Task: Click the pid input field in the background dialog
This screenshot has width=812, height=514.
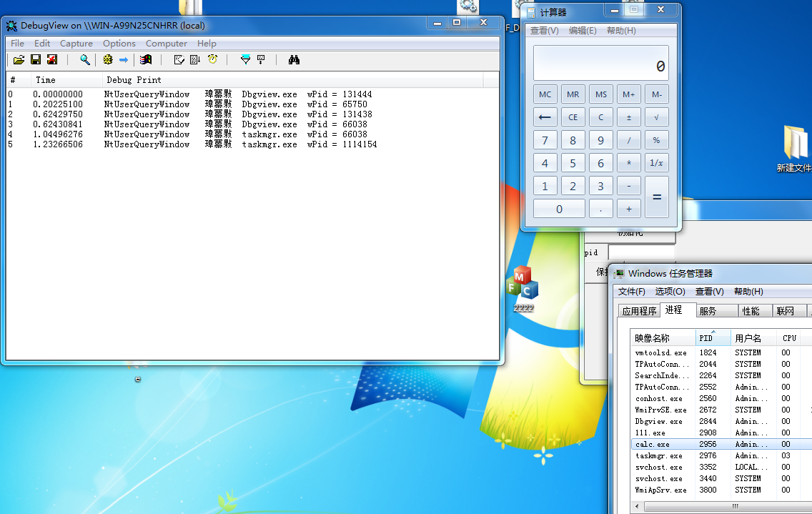Action: (x=642, y=253)
